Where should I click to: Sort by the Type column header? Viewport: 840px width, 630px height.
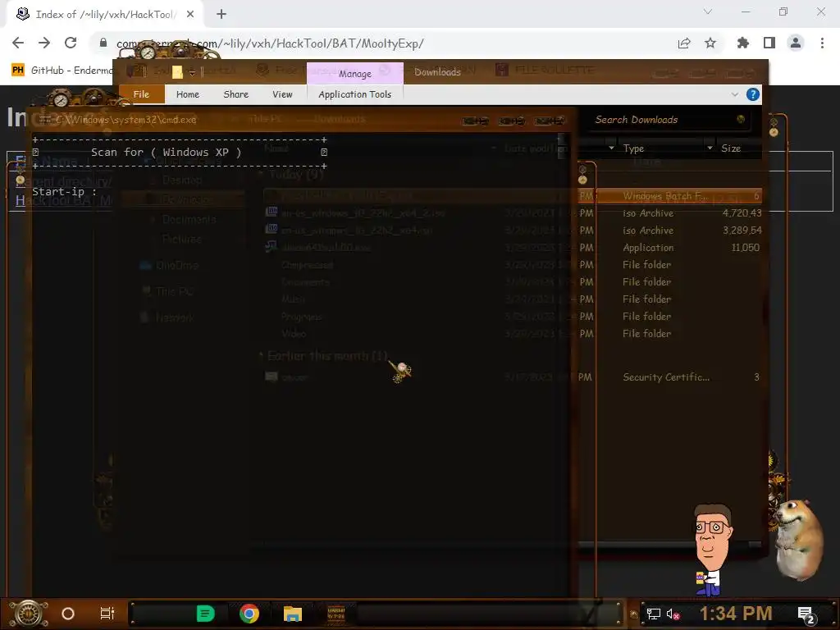click(x=633, y=148)
